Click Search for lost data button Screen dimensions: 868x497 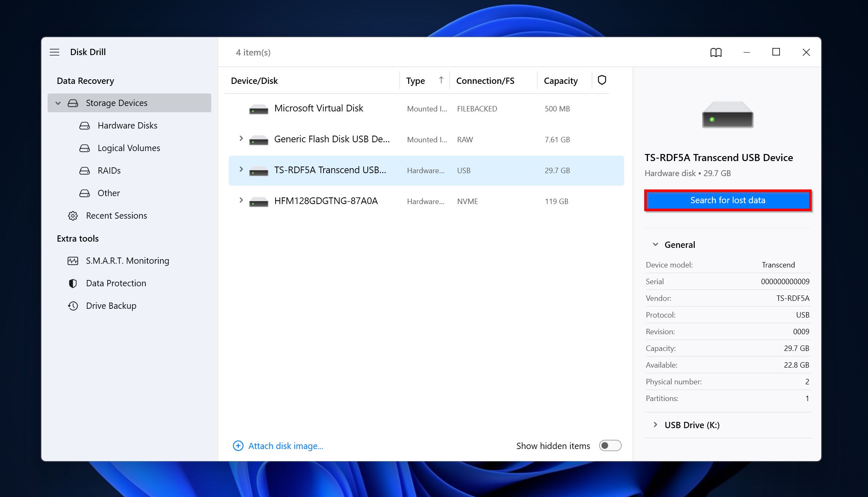click(728, 200)
